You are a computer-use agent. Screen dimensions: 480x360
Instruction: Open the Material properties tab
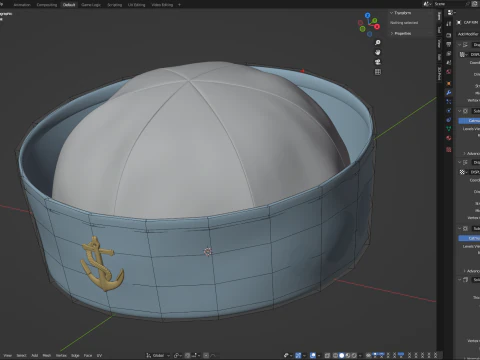[449, 138]
